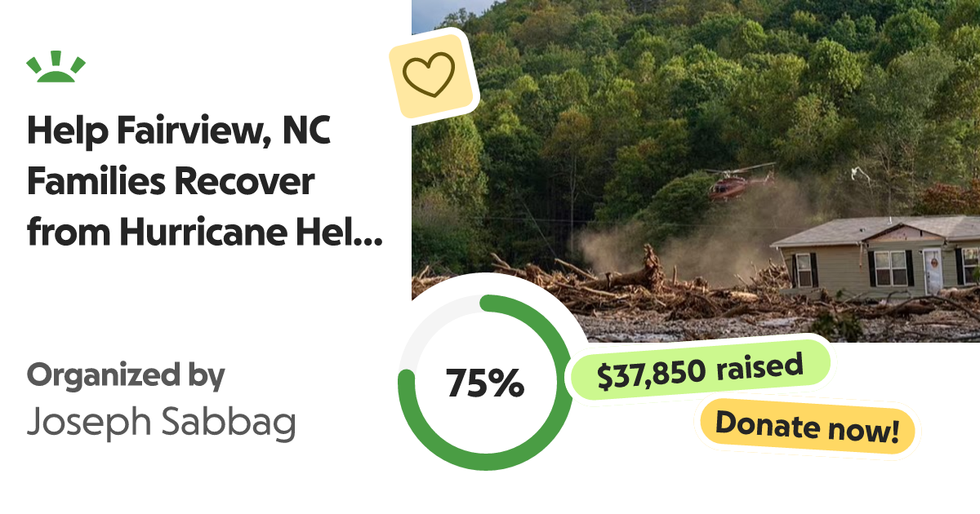Click organizer name Joseph Sabbag
The height and width of the screenshot is (514, 980).
tap(161, 424)
